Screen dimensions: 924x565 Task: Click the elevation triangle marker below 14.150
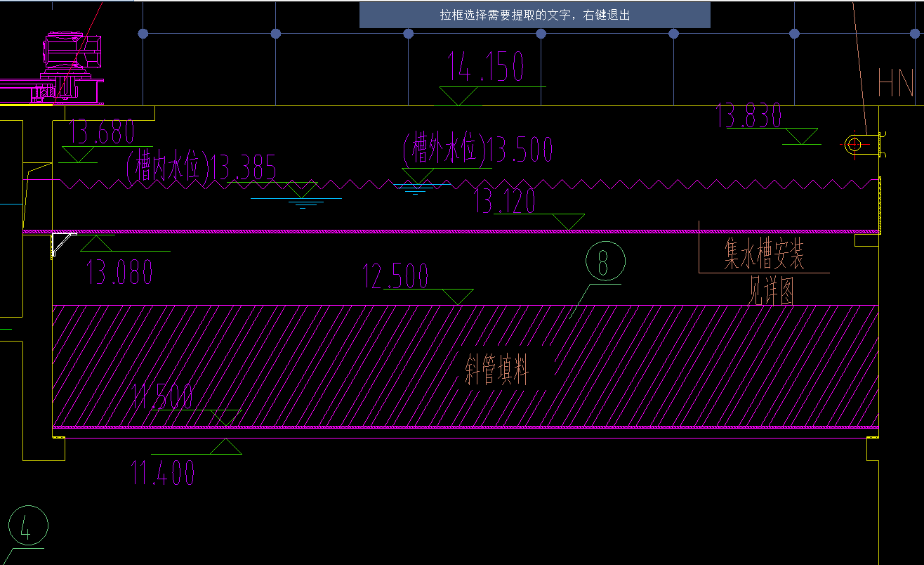coord(458,96)
